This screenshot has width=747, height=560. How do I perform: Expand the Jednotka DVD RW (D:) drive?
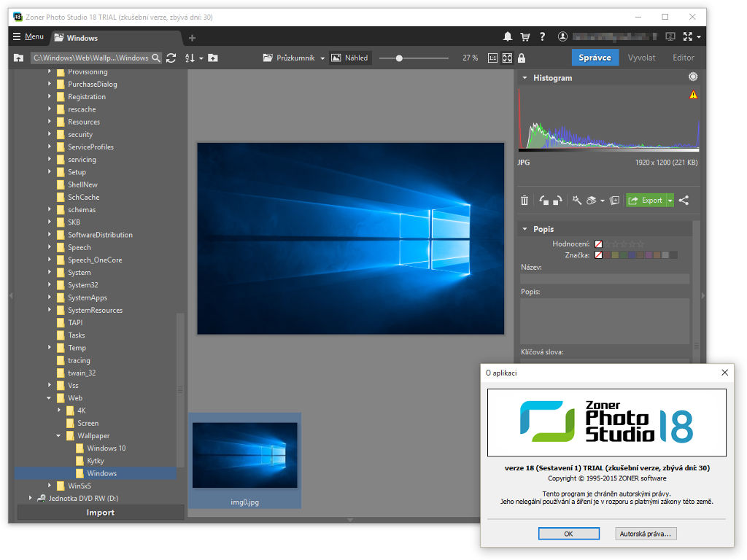31,498
